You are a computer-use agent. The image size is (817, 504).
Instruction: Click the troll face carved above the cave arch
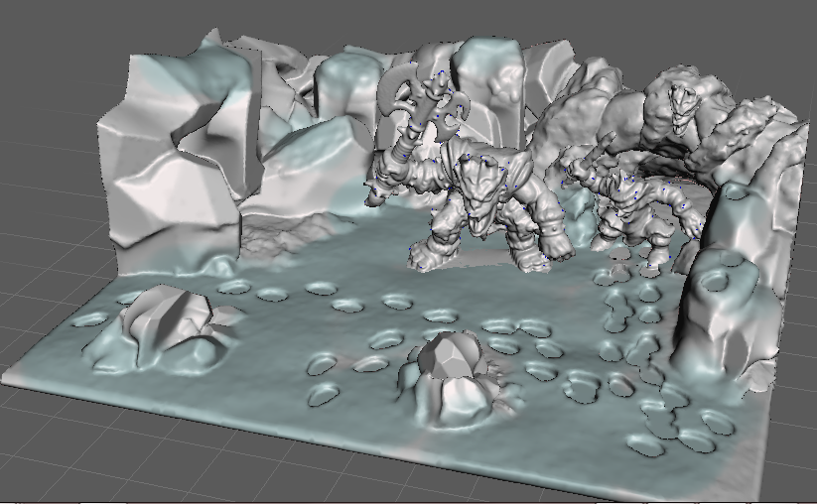pyautogui.click(x=682, y=108)
